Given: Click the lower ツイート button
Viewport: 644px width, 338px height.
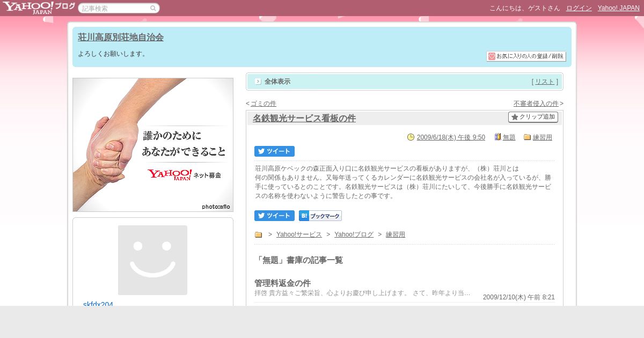Looking at the screenshot, I should pos(274,216).
